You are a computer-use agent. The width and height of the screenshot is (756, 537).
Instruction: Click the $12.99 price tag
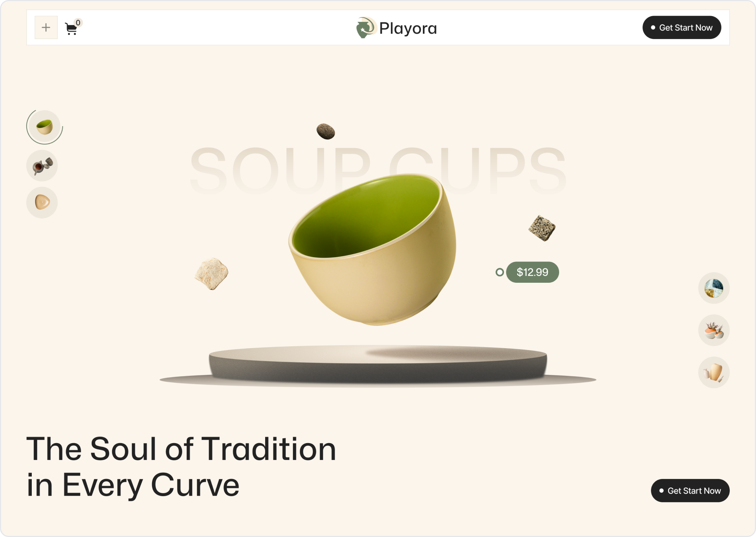pos(532,272)
